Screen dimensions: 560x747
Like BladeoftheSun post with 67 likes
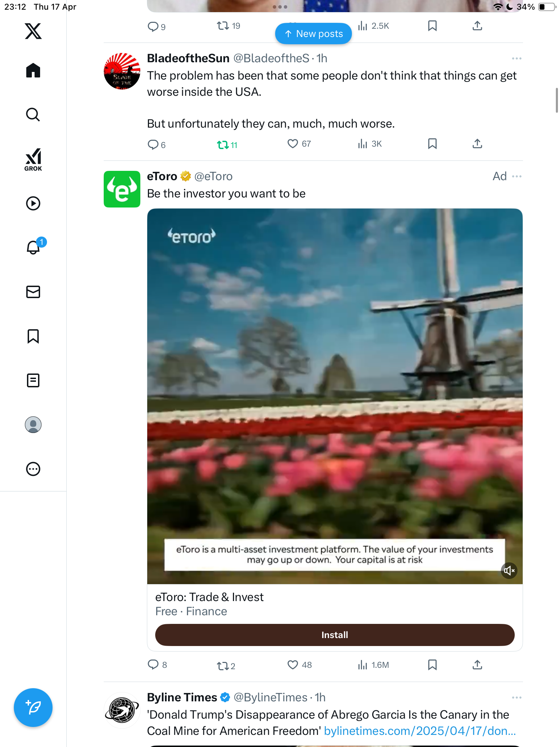pos(299,144)
